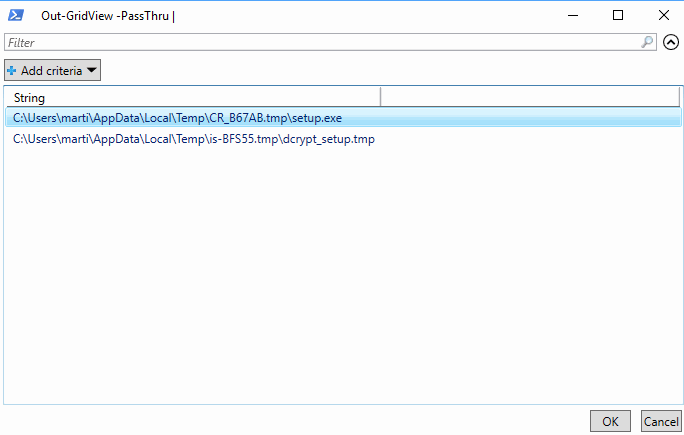Select the CR_B67AB.tmp\setup.exe row
Image resolution: width=684 pixels, height=435 pixels.
click(x=343, y=118)
